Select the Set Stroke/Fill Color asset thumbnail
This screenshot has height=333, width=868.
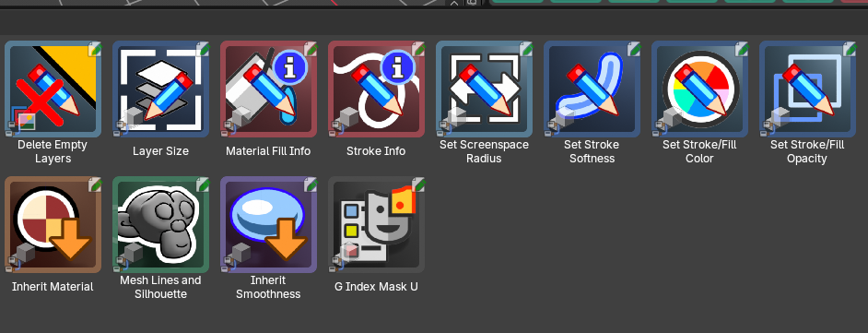[699, 89]
